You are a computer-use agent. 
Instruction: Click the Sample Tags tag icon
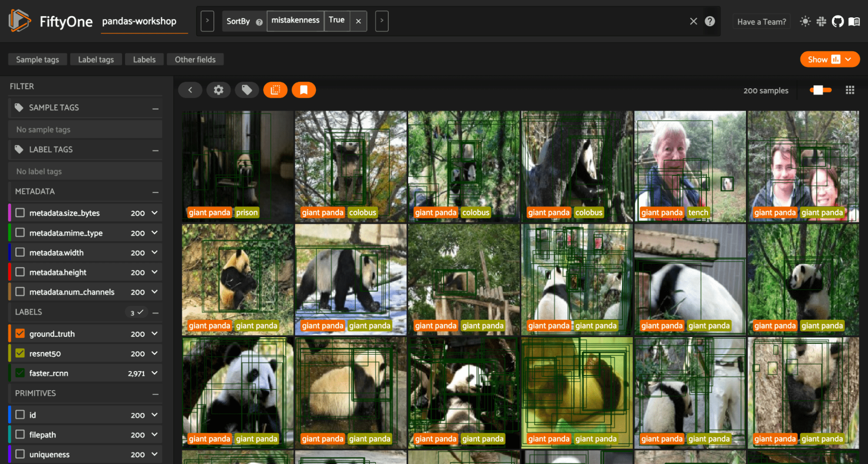[19, 107]
